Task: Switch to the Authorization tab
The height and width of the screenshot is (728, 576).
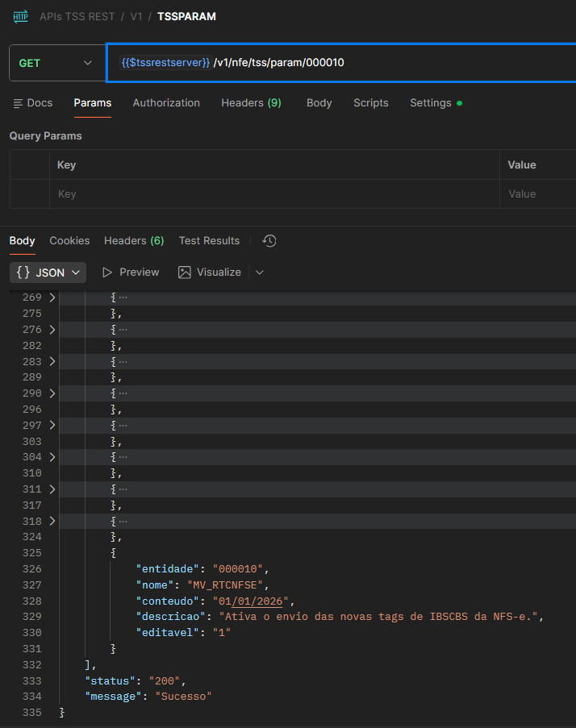Action: coord(166,103)
